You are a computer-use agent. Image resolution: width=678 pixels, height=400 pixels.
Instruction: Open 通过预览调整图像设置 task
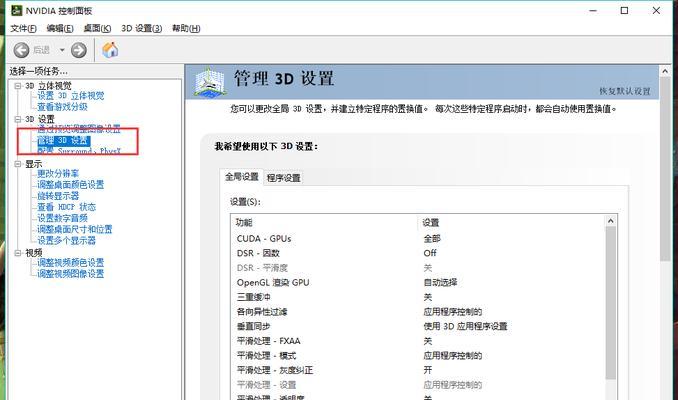(x=79, y=129)
